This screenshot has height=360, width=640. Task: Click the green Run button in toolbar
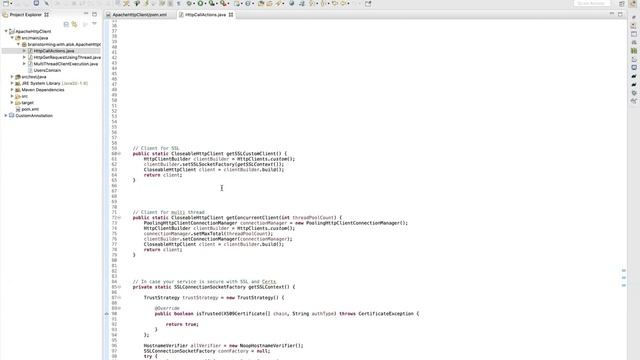(200, 3)
